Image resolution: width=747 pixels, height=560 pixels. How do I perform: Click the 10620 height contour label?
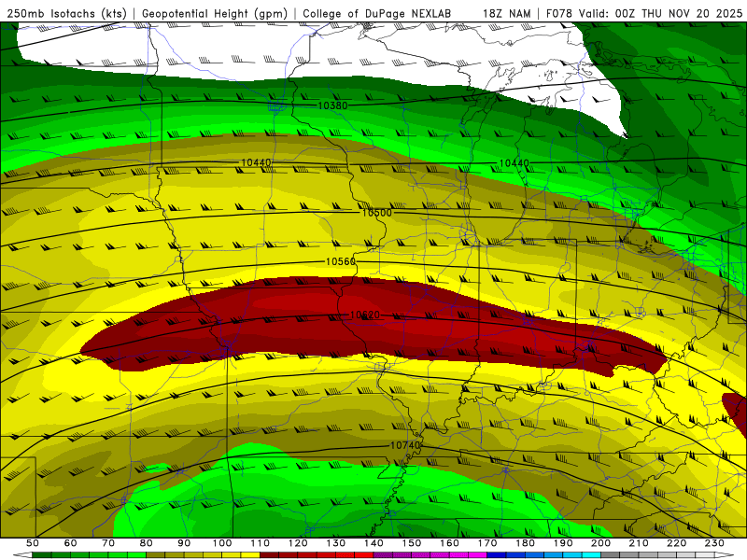(x=365, y=315)
